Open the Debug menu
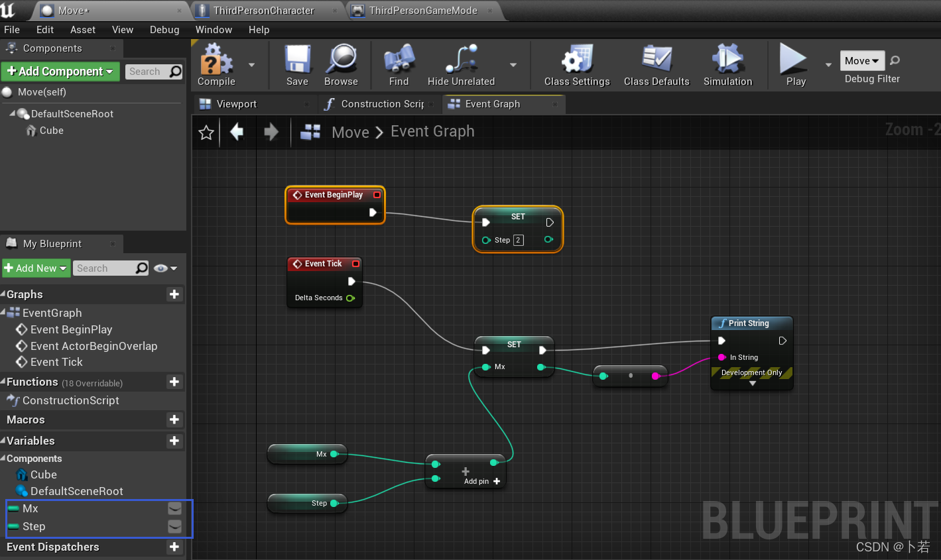Screen dimensions: 941x560 click(164, 30)
